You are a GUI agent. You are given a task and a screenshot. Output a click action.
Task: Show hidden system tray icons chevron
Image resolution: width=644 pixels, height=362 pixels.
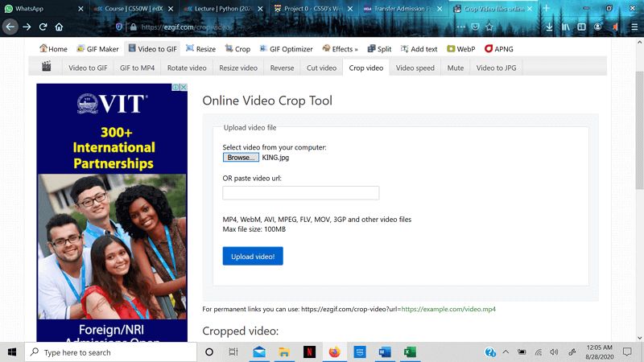click(x=506, y=352)
